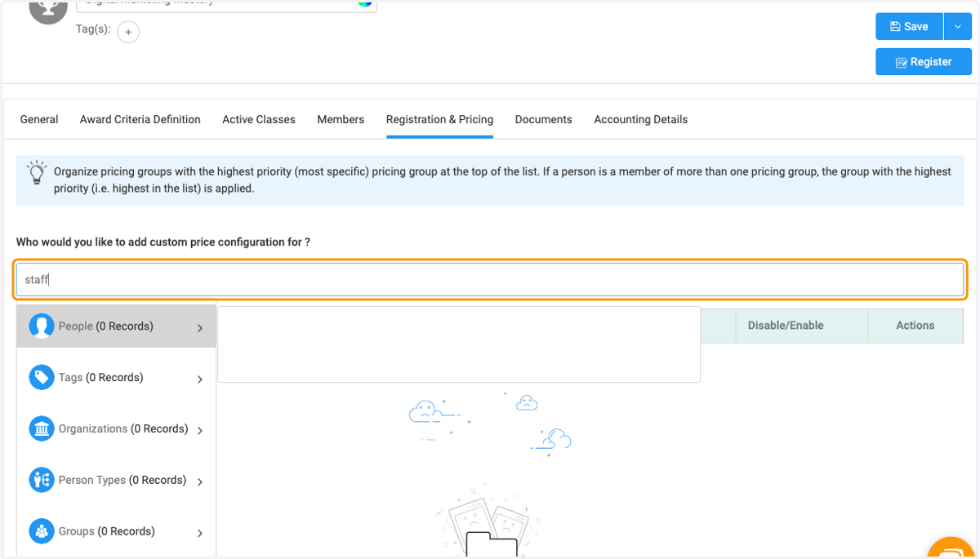Click the Actions column header
This screenshot has width=980, height=559.
[x=915, y=326]
